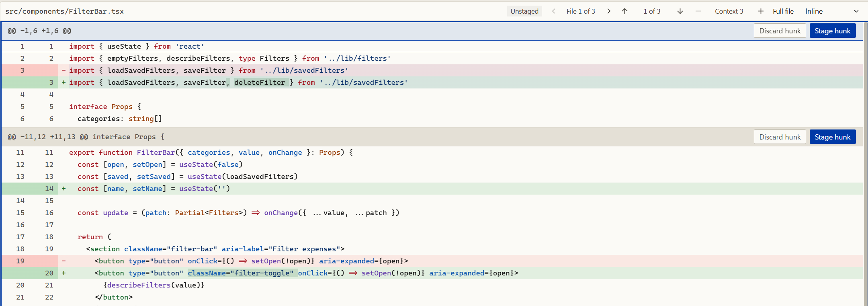Click the Context 3 label
Screen dimensions: 868x306
[x=729, y=11]
